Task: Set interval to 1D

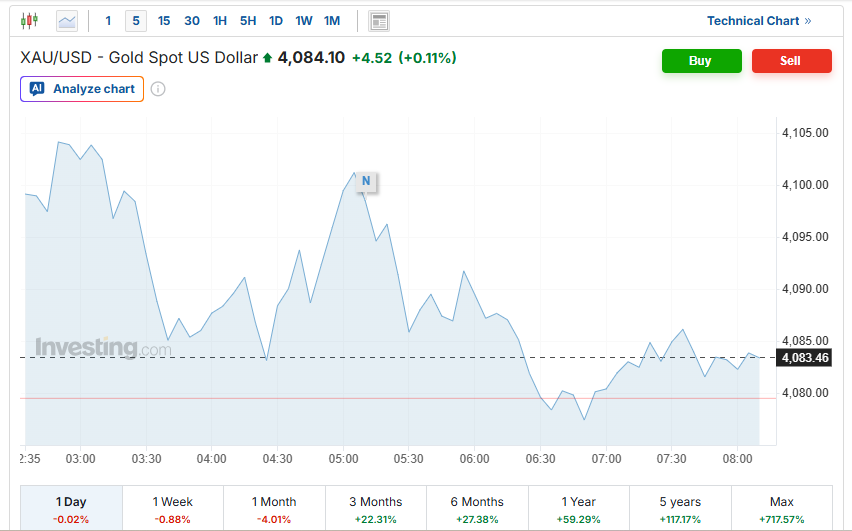Action: tap(276, 21)
